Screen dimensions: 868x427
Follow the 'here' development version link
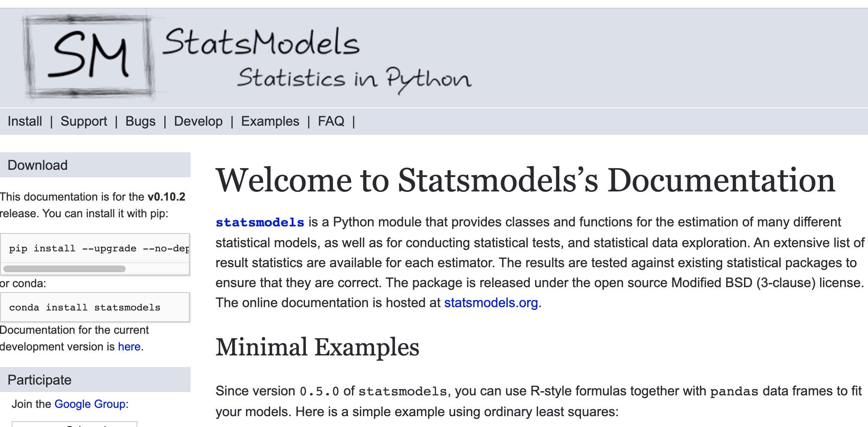129,347
